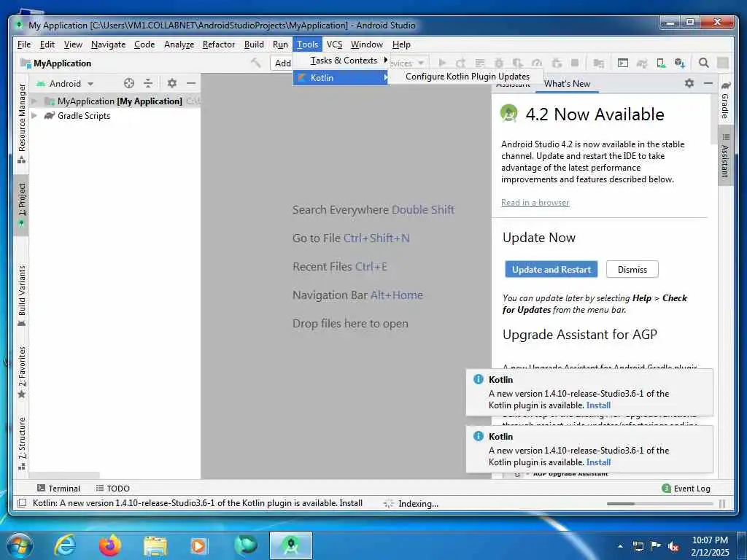This screenshot has width=747, height=560.
Task: Expand Tasks & Contexts submenu
Action: click(x=341, y=61)
